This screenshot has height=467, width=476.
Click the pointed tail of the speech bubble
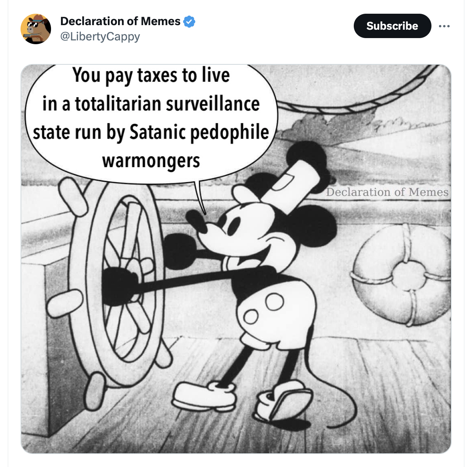(200, 197)
